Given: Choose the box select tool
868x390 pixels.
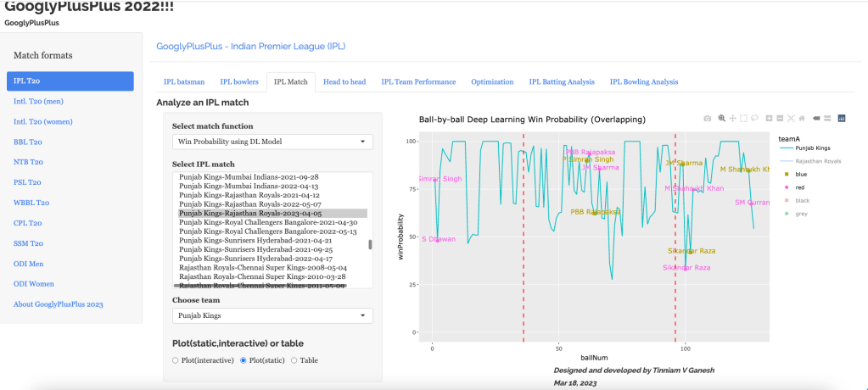Looking at the screenshot, I should tap(743, 119).
